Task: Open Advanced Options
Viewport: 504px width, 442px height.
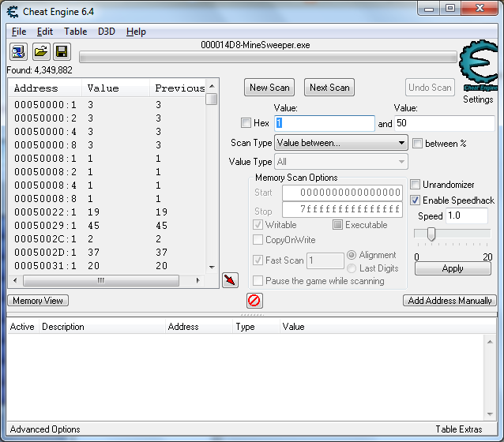Action: pyautogui.click(x=45, y=429)
